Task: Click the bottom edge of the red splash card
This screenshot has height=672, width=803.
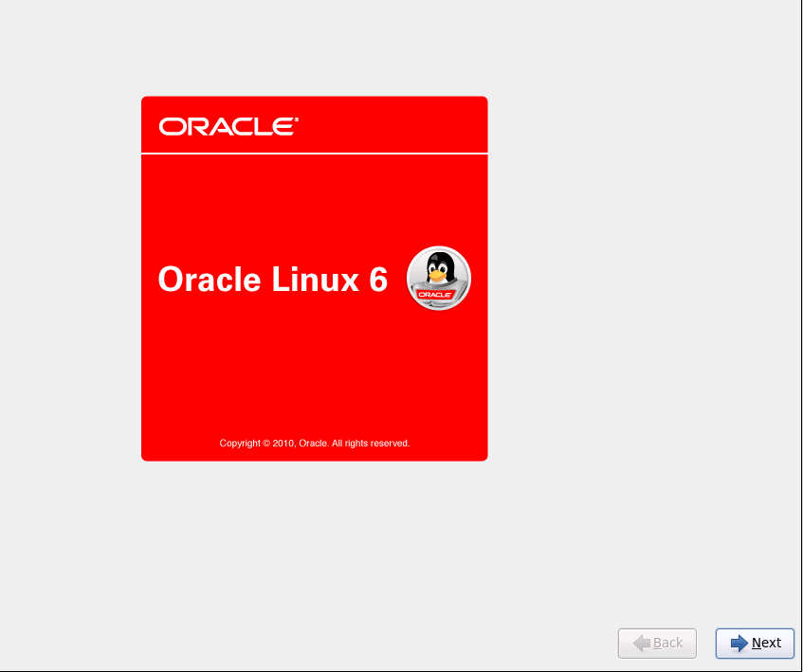Action: 314,459
